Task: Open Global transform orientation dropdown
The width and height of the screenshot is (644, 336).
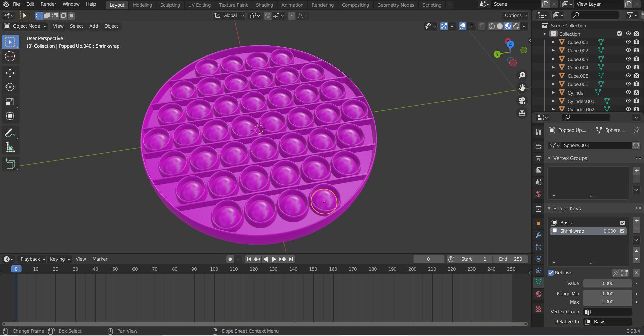Action: point(229,15)
